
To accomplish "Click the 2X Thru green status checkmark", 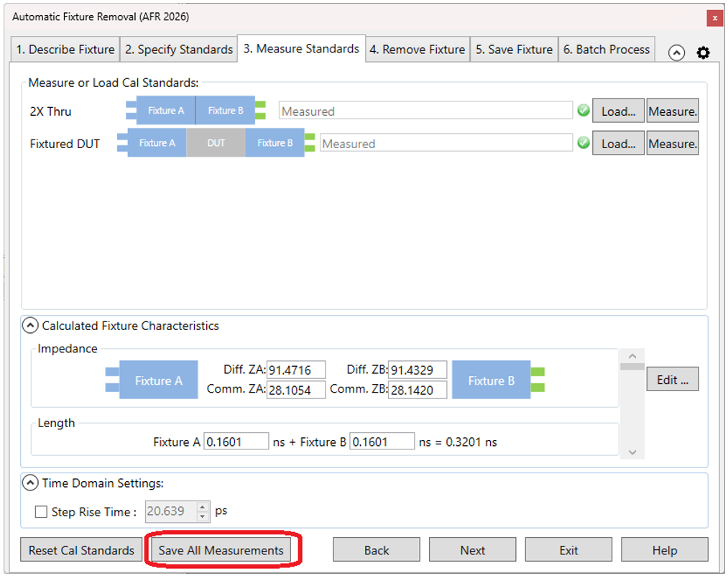I will [584, 111].
